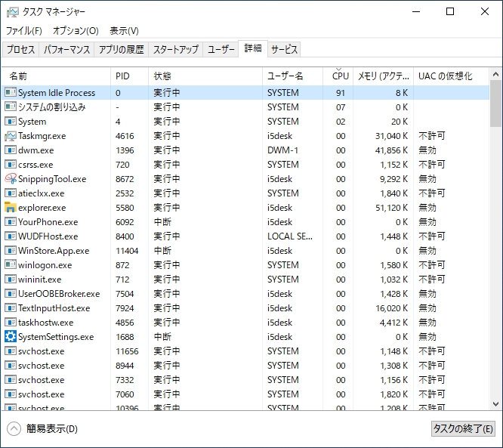Screen dimensions: 503x448
Task: Select the 簡易表示(D) text link
Action: [52, 429]
